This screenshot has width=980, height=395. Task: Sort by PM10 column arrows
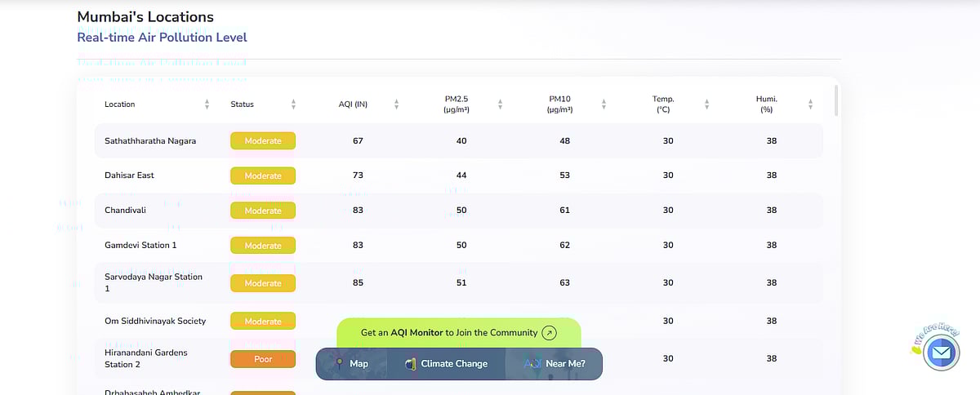pos(604,104)
